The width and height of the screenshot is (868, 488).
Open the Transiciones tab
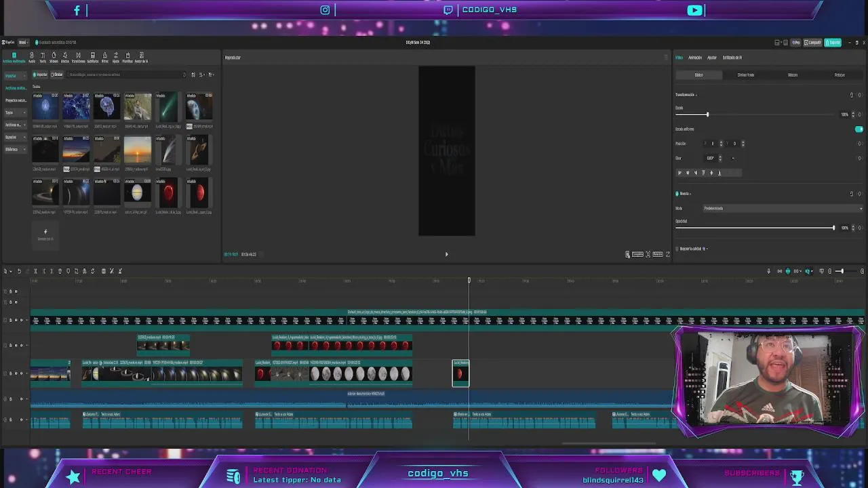pyautogui.click(x=78, y=57)
